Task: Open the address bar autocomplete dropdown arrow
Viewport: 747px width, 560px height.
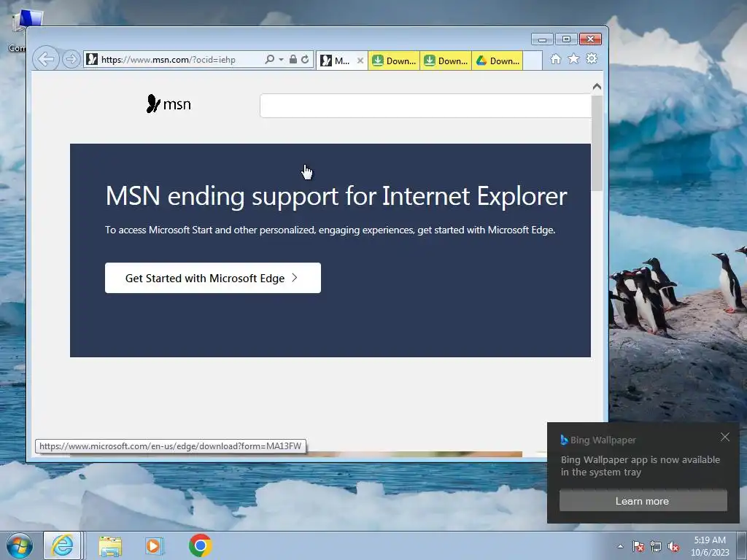Action: (x=281, y=60)
